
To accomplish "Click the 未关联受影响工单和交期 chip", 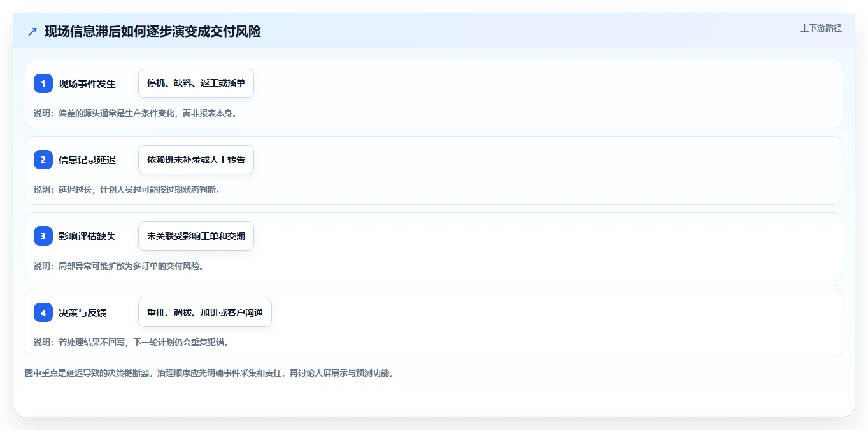I will (196, 236).
